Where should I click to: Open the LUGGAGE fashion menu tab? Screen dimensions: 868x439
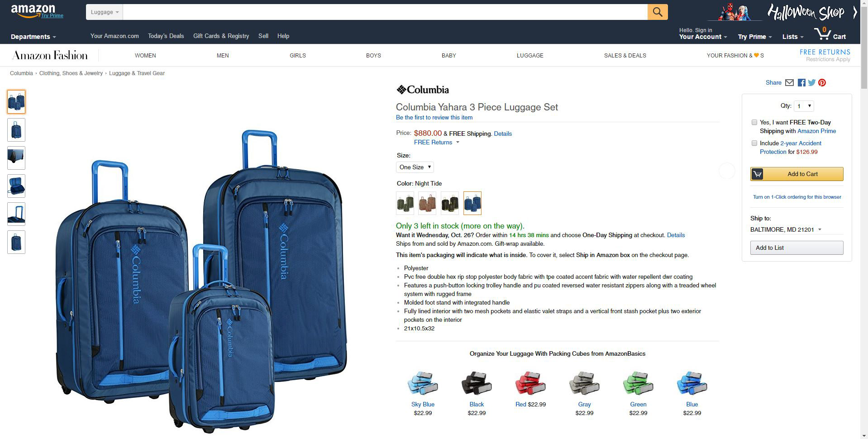click(x=530, y=55)
